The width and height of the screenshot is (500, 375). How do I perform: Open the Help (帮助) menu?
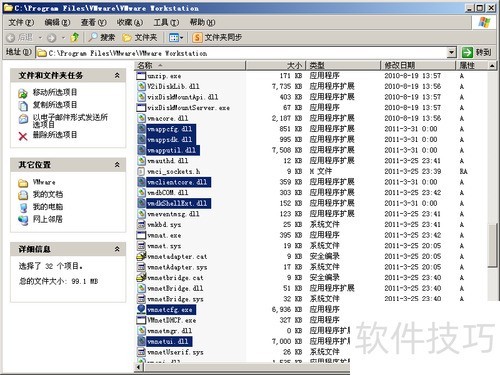pyautogui.click(x=202, y=22)
